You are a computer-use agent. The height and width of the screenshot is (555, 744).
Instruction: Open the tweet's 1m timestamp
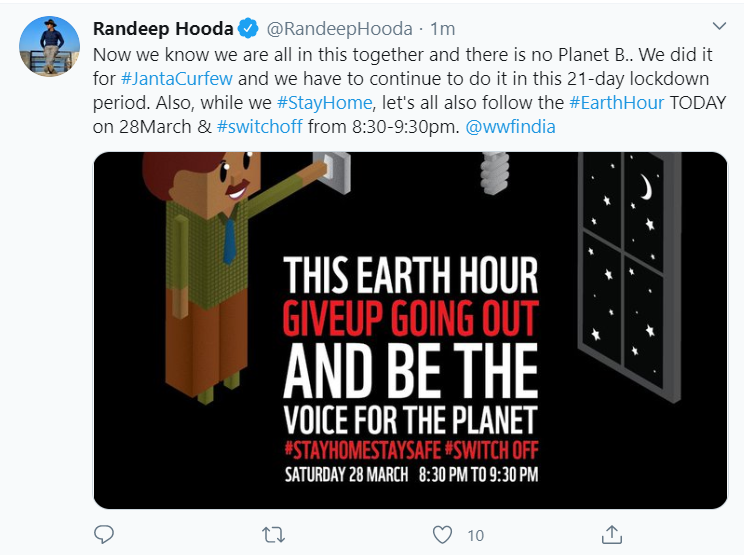click(443, 27)
